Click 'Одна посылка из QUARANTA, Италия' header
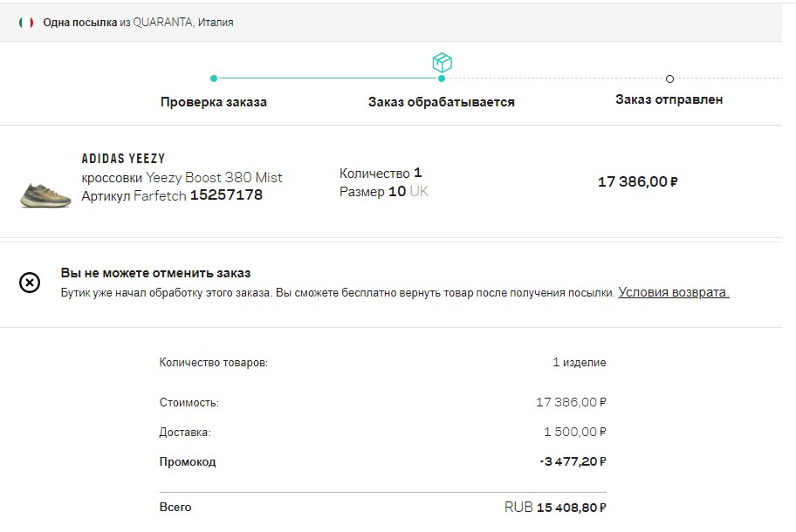 pyautogui.click(x=138, y=23)
